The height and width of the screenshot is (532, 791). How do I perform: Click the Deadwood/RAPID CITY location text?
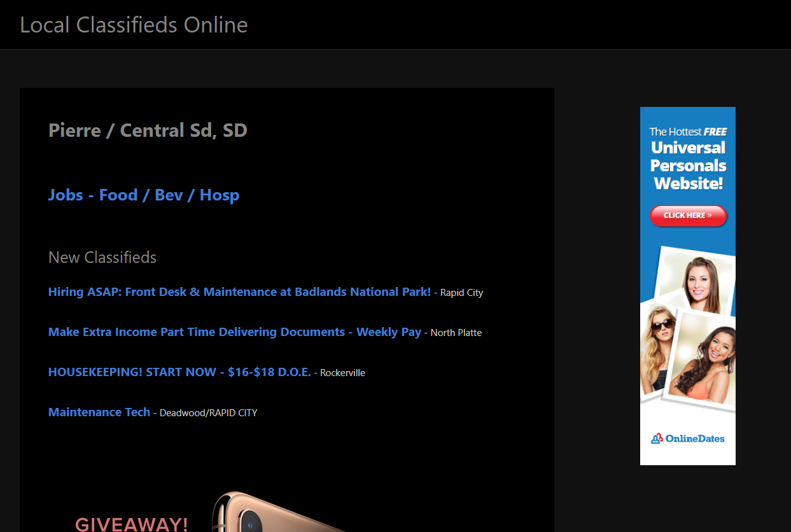click(208, 413)
